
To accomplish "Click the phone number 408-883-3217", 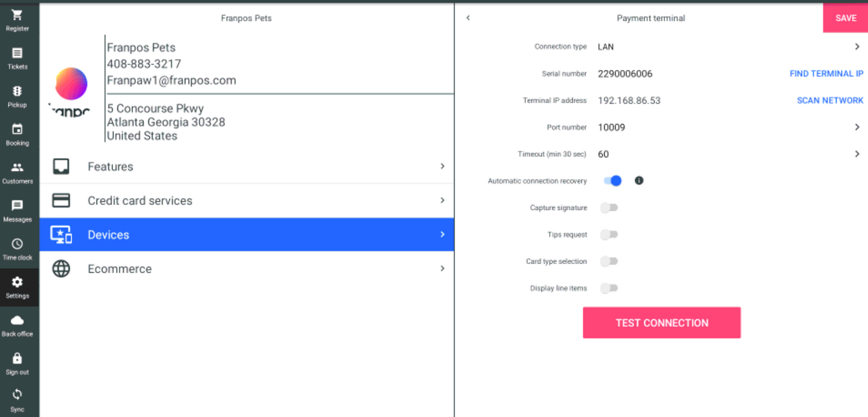I will 144,64.
